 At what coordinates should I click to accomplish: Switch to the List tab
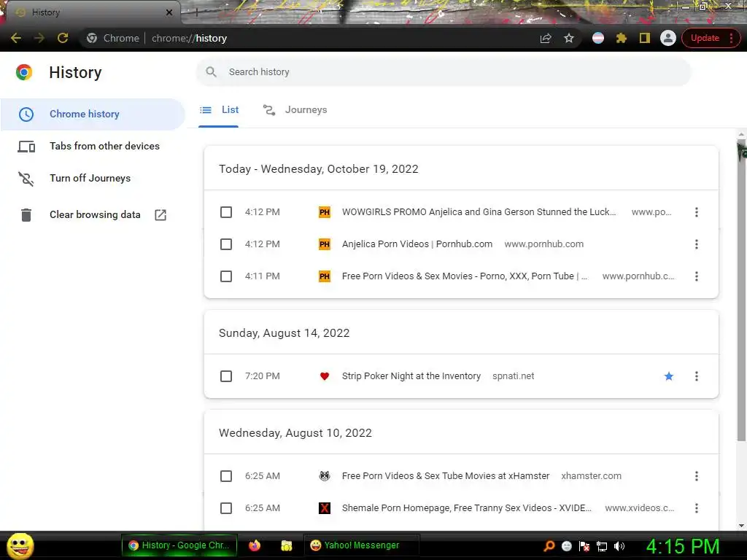click(x=219, y=110)
